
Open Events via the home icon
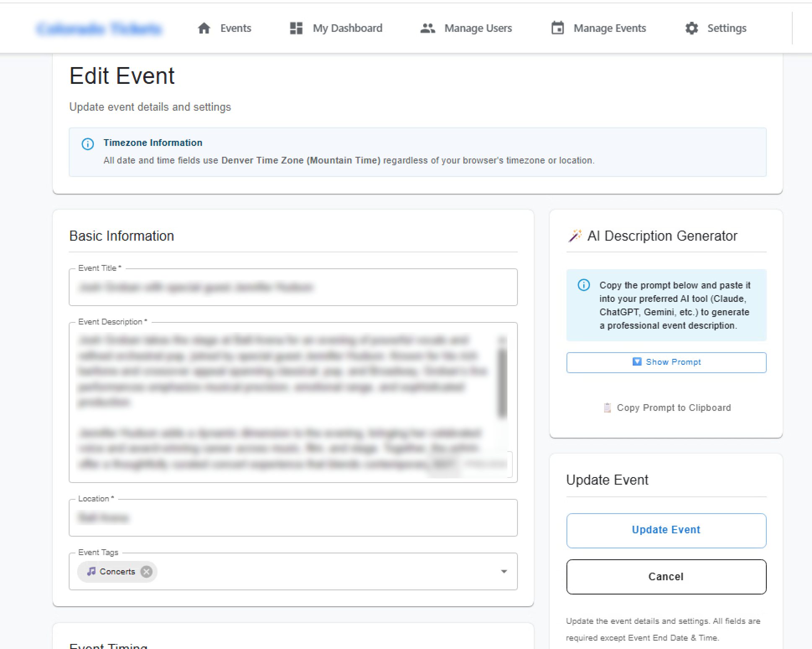[x=204, y=28]
